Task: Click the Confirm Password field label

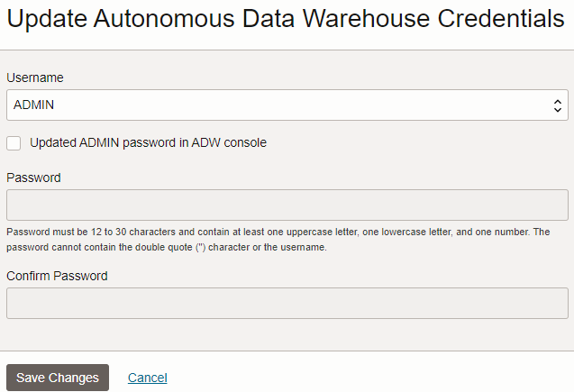Action: (57, 276)
